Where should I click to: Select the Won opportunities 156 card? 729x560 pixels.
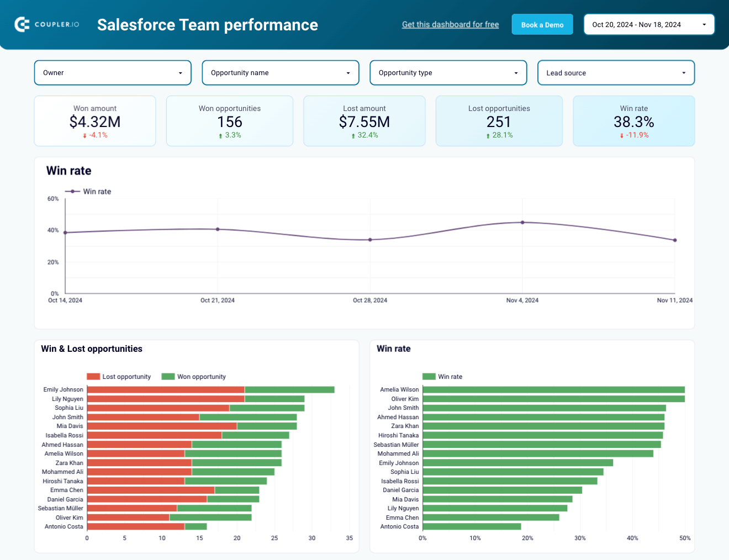pyautogui.click(x=230, y=121)
